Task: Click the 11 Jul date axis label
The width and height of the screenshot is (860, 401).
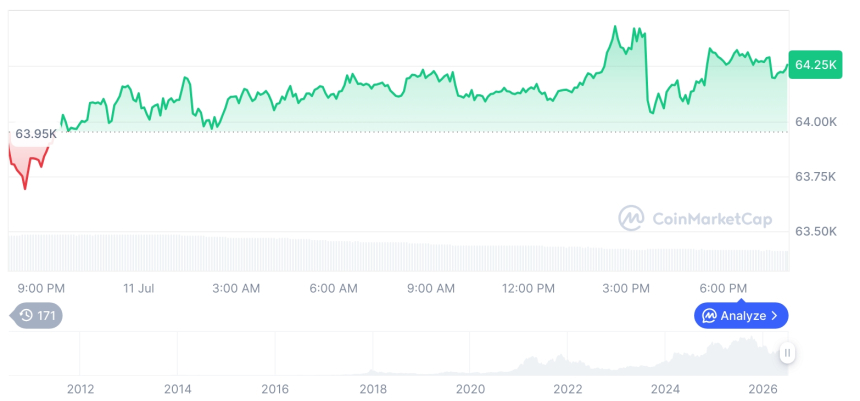Action: [138, 288]
